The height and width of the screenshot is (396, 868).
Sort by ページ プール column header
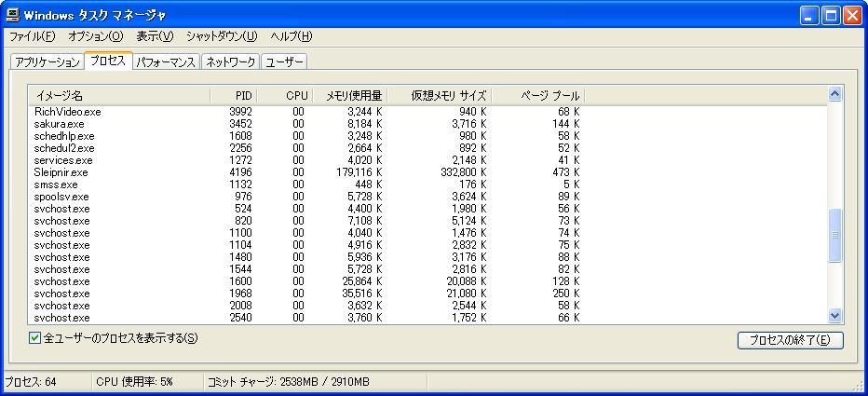[538, 95]
